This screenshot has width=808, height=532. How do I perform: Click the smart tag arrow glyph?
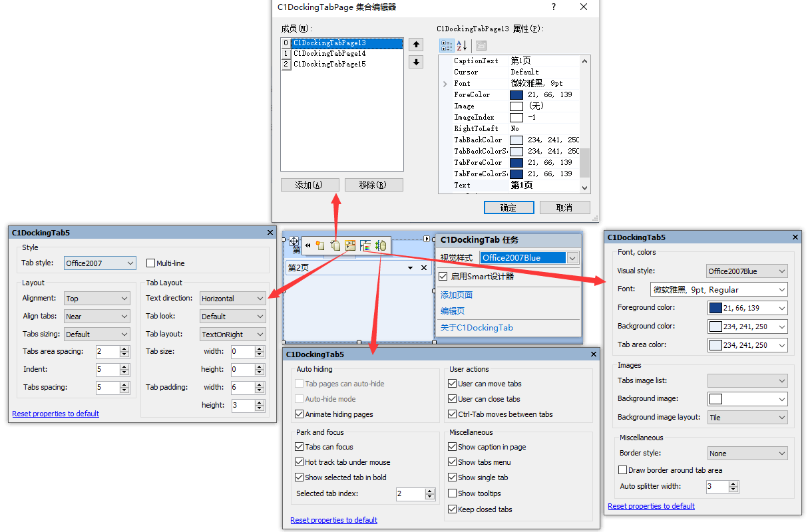point(427,238)
